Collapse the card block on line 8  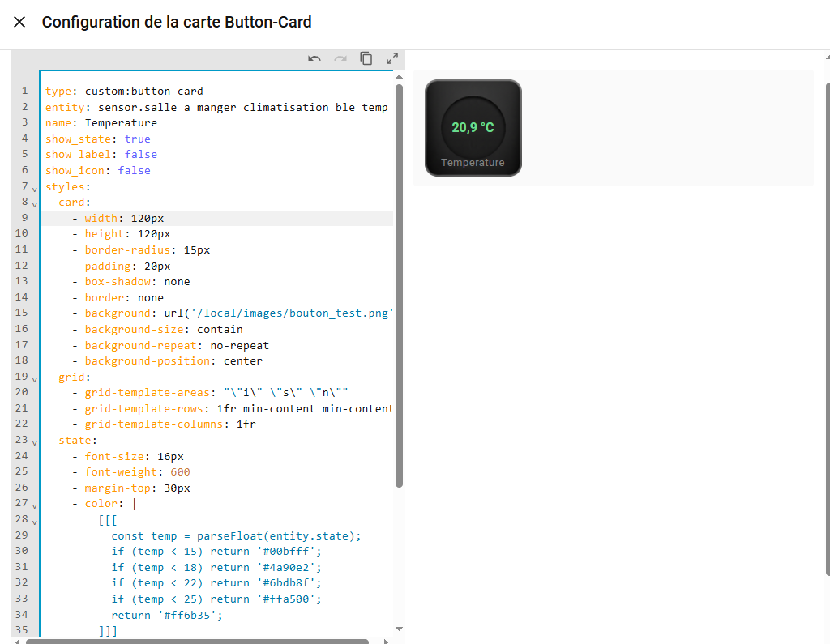34,204
